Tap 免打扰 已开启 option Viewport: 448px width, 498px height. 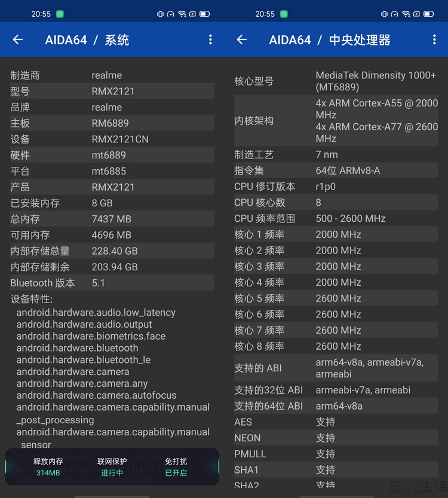[176, 467]
